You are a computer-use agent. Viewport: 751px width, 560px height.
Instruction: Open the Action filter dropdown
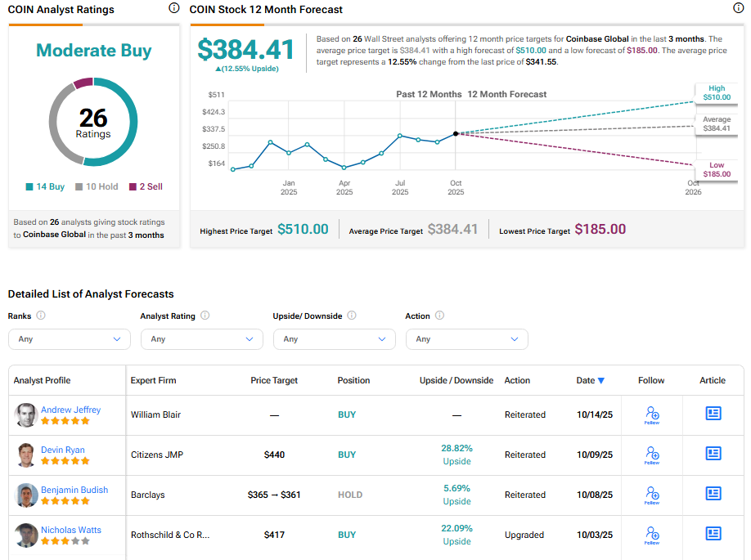click(x=466, y=339)
